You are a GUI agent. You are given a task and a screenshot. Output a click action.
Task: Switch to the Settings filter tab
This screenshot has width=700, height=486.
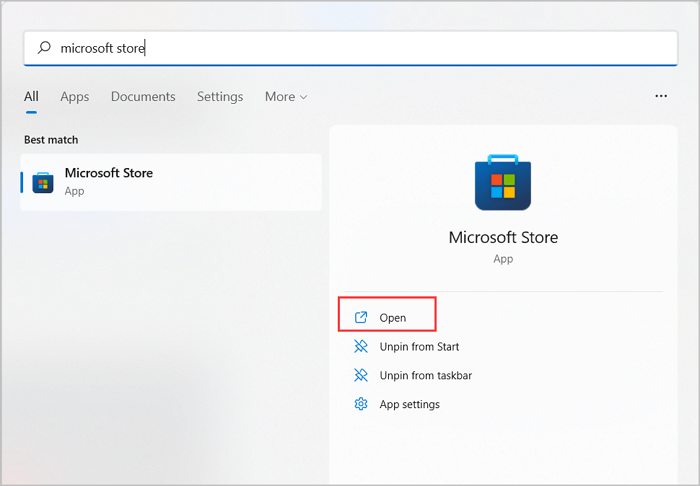[x=220, y=97]
